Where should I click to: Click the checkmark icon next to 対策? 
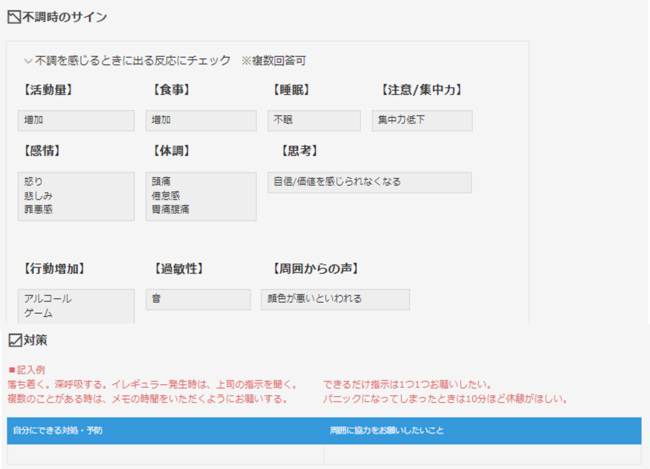point(14,341)
